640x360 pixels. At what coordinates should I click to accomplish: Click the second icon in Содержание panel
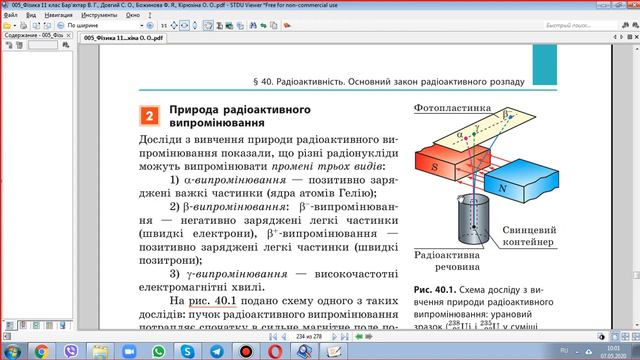point(19,45)
